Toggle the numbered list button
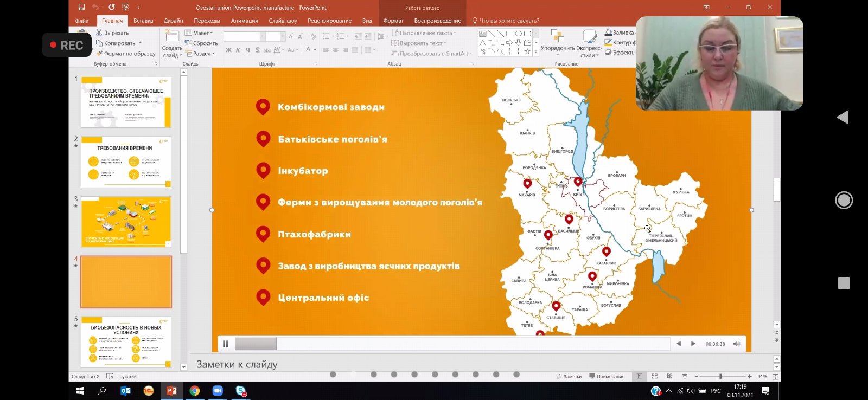 341,36
